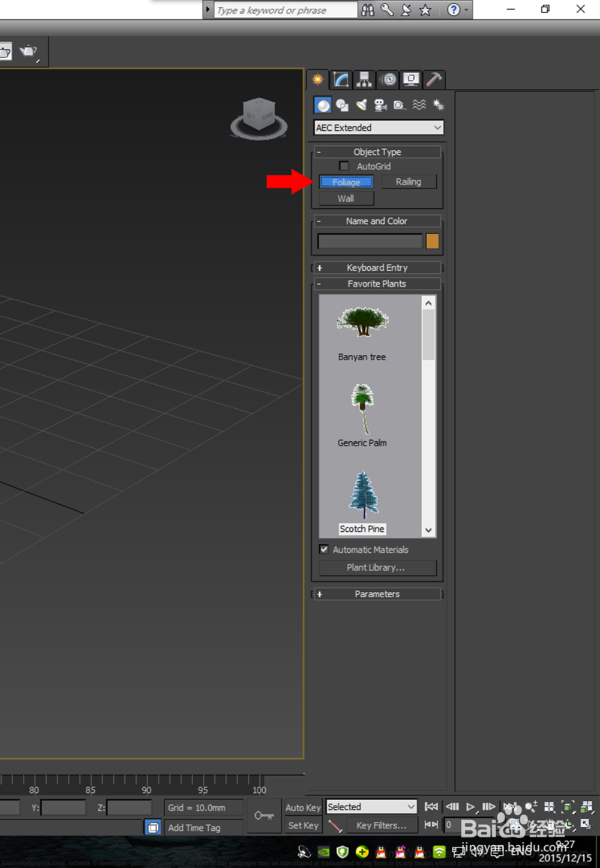
Task: Select the Cameras category icon
Action: click(380, 106)
